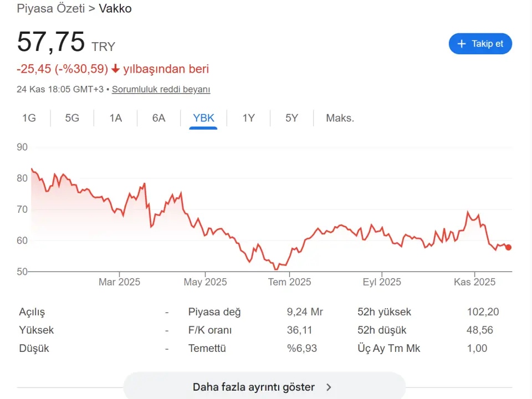The height and width of the screenshot is (399, 532).
Task: Click the red down arrow price indicator
Action: (x=115, y=69)
